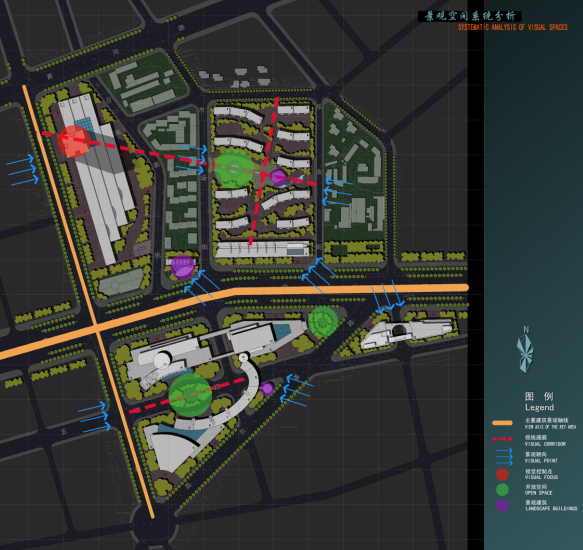Image resolution: width=583 pixels, height=550 pixels.
Task: Pick the red dashed visual corridor legend symbol
Action: [x=502, y=439]
